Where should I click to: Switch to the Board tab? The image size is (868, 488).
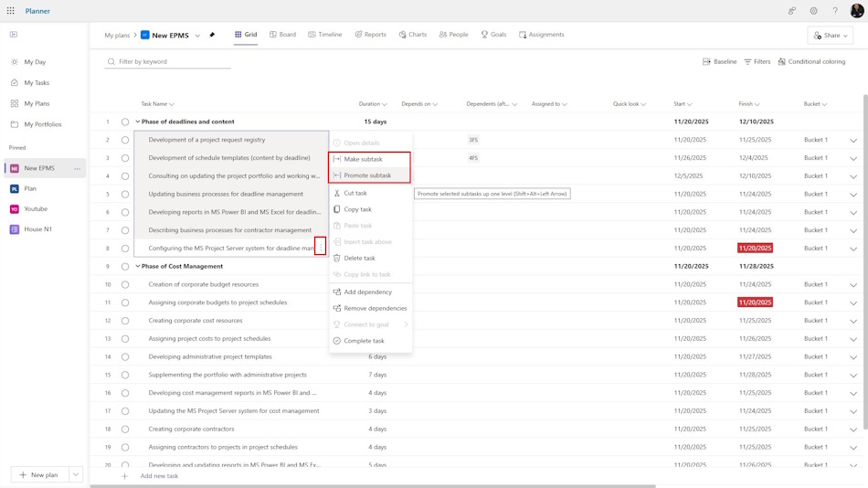282,35
